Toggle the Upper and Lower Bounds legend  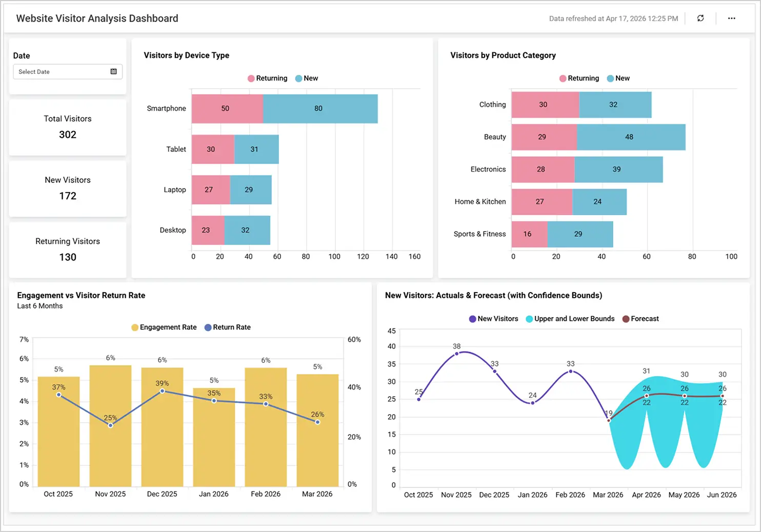tap(570, 318)
